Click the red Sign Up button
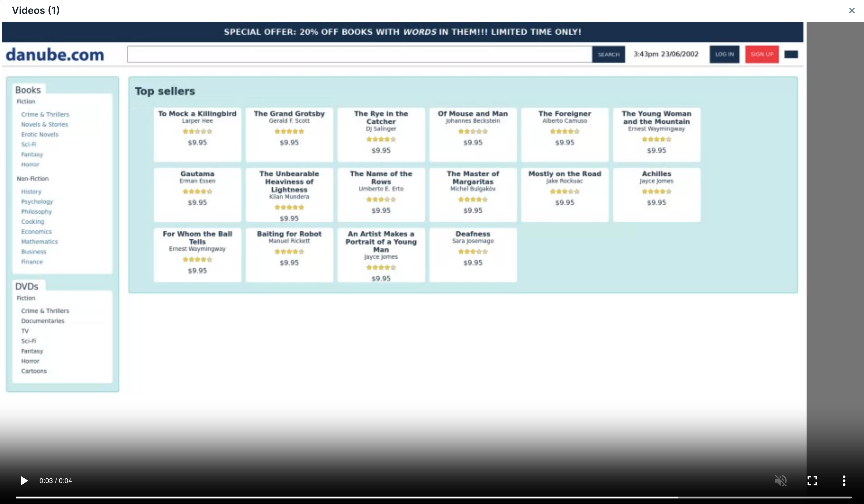Screen dimensions: 864x504 (761, 54)
